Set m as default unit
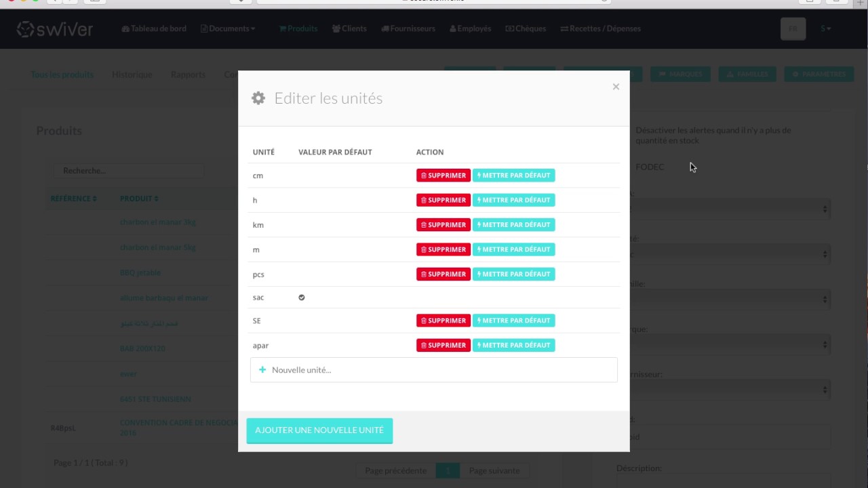Viewport: 868px width, 488px height. point(513,249)
